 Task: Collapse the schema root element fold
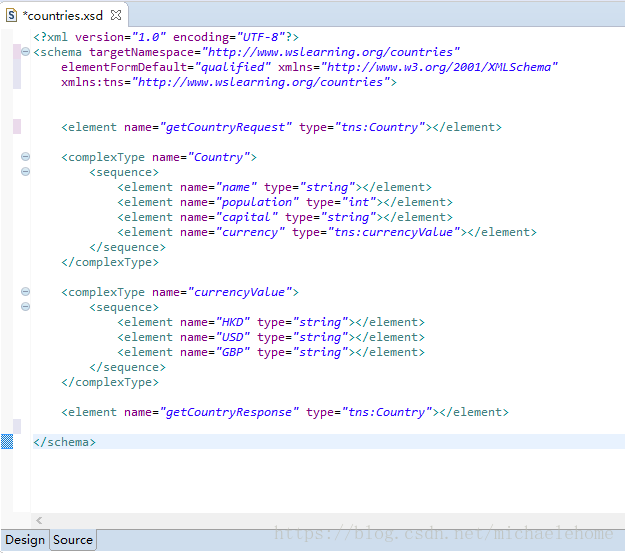coord(25,51)
